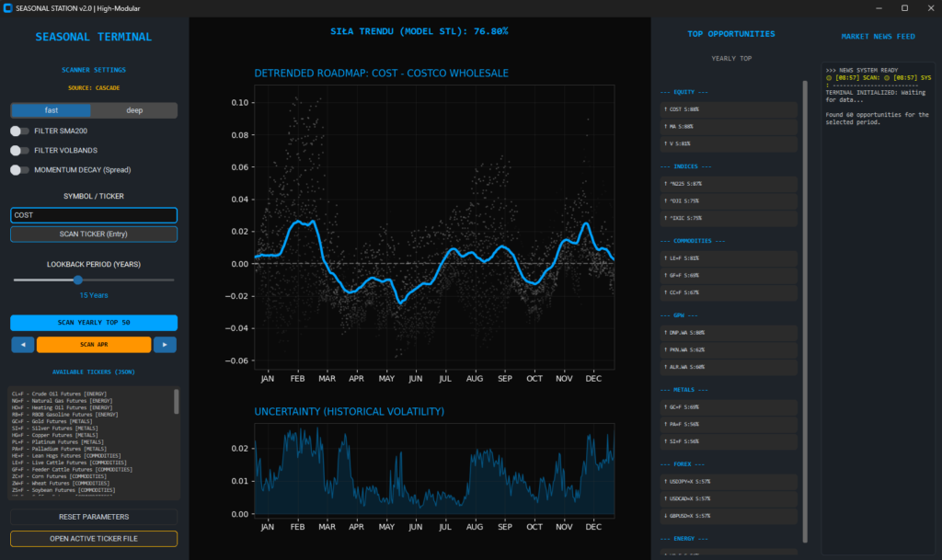Turn on MOMENTUM DECAY (Spread) switch
This screenshot has width=942, height=560.
[x=19, y=170]
